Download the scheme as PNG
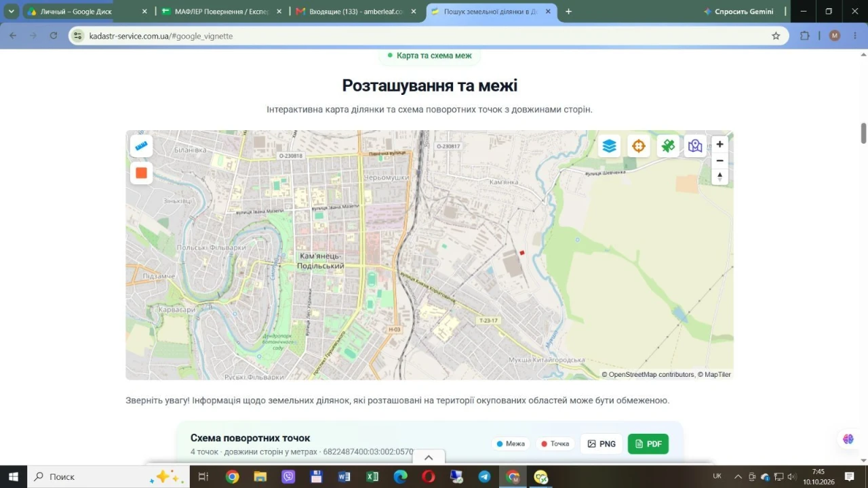Image resolution: width=868 pixels, height=488 pixels. click(601, 444)
